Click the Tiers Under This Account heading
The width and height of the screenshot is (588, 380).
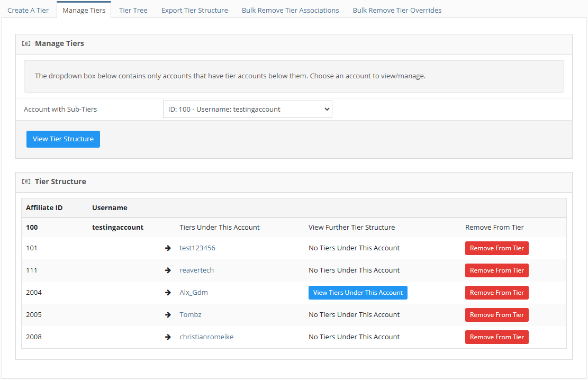(x=219, y=228)
